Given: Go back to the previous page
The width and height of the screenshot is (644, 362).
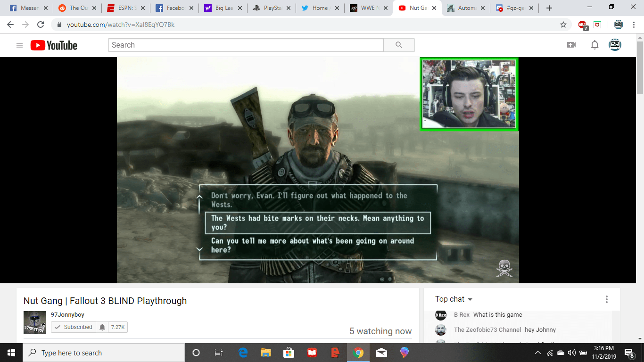Looking at the screenshot, I should [10, 25].
